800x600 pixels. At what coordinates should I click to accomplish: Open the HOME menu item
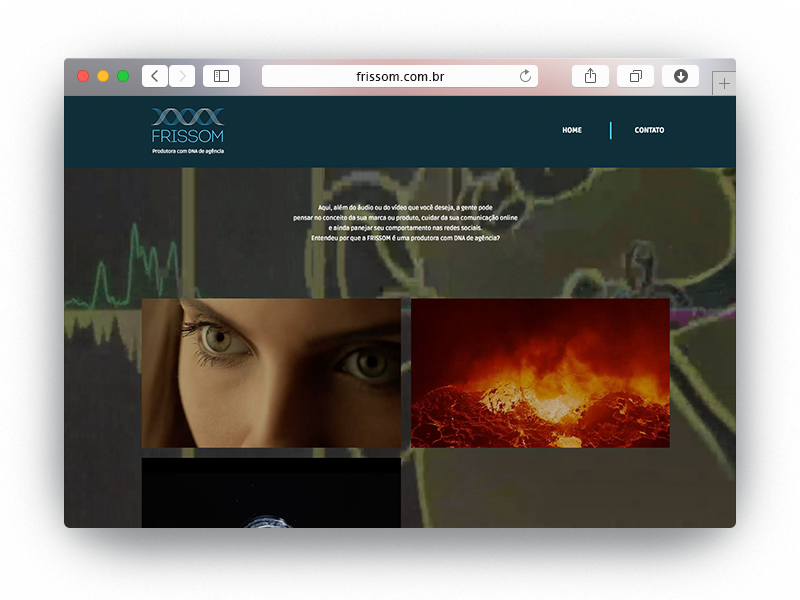tap(572, 130)
